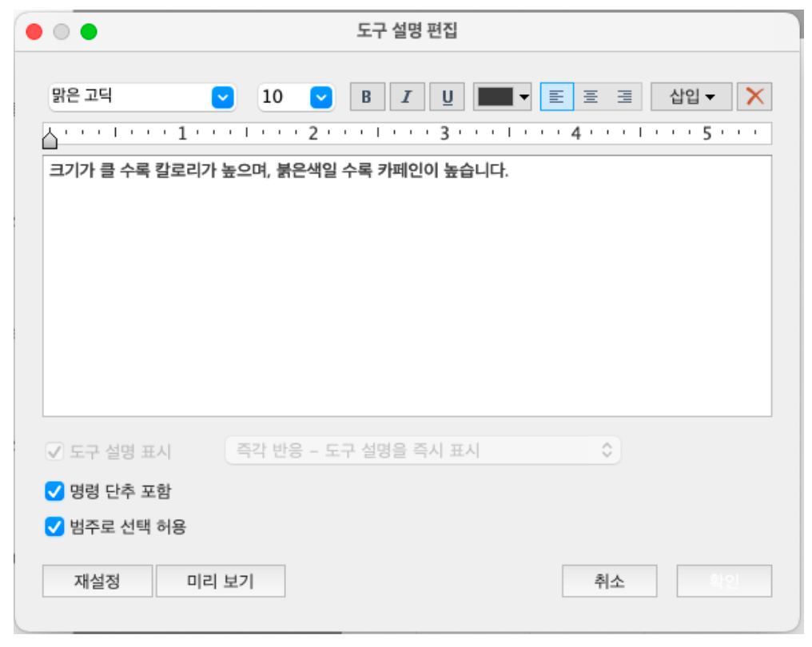Click the 미리 보기 preview button

[x=220, y=581]
